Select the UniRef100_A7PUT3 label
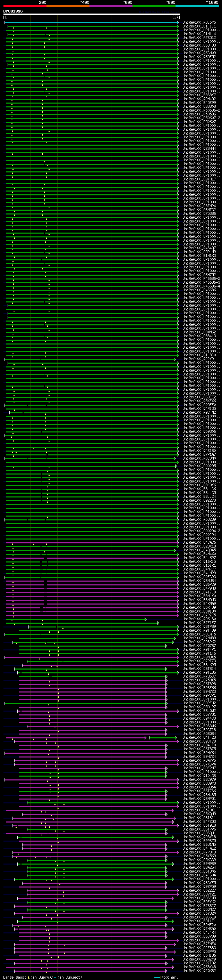This screenshot has height=980, width=222. [x=199, y=852]
